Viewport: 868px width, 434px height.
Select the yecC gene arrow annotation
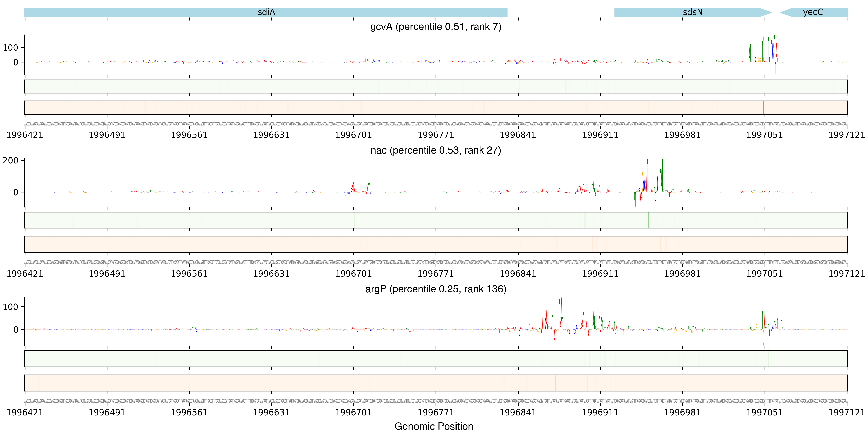tap(813, 12)
